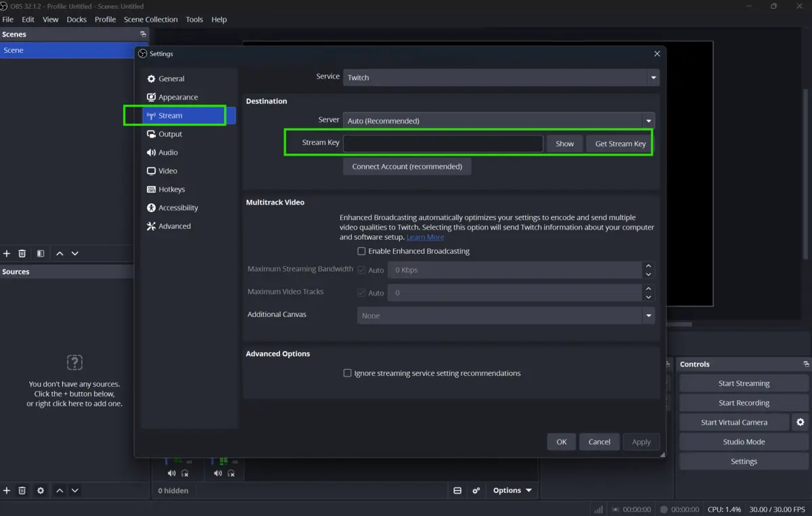Toggle monitoring on second mixer channel headphones
Viewport: 812px width, 516px height.
tap(231, 473)
